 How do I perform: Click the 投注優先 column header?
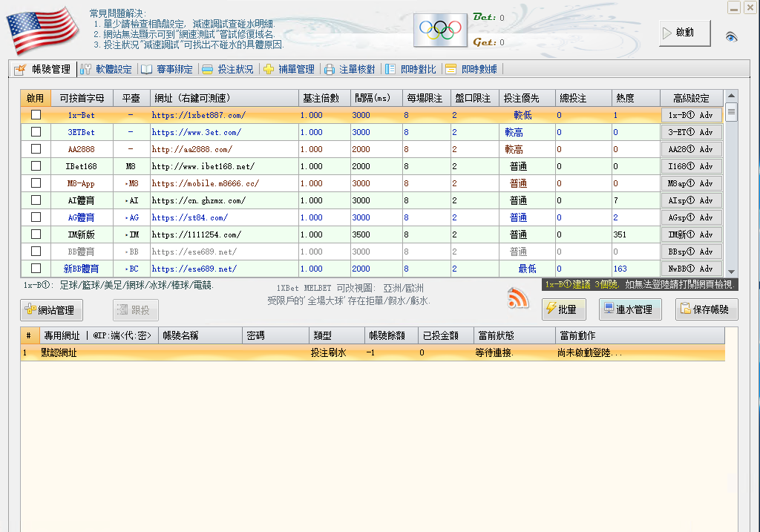coord(527,98)
